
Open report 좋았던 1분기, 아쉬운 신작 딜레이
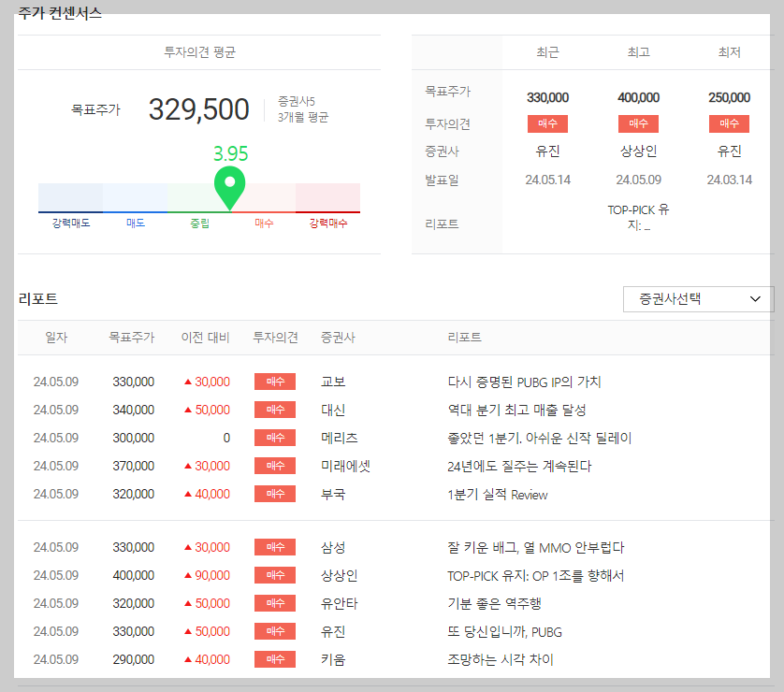pyautogui.click(x=540, y=438)
